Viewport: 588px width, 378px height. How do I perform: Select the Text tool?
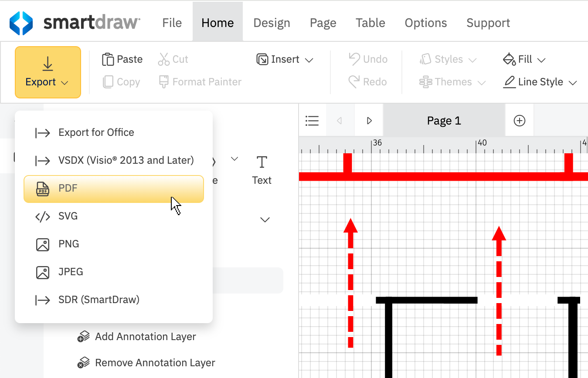pyautogui.click(x=262, y=170)
